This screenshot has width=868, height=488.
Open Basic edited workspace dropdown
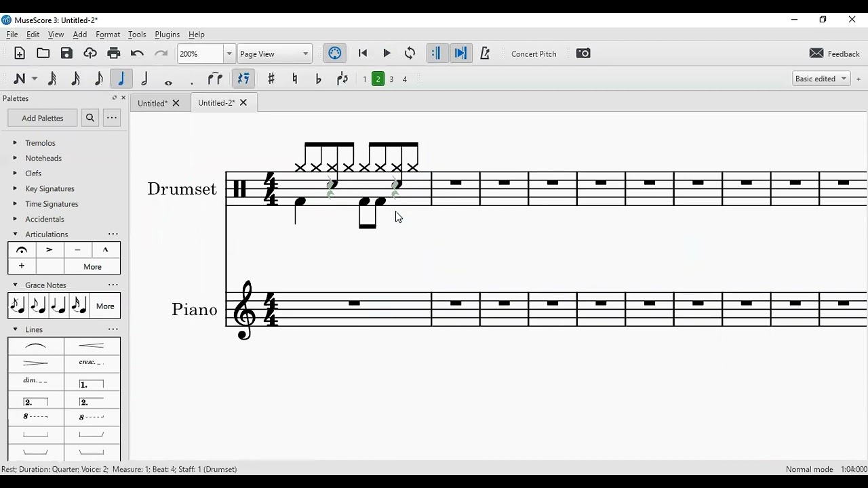click(821, 79)
